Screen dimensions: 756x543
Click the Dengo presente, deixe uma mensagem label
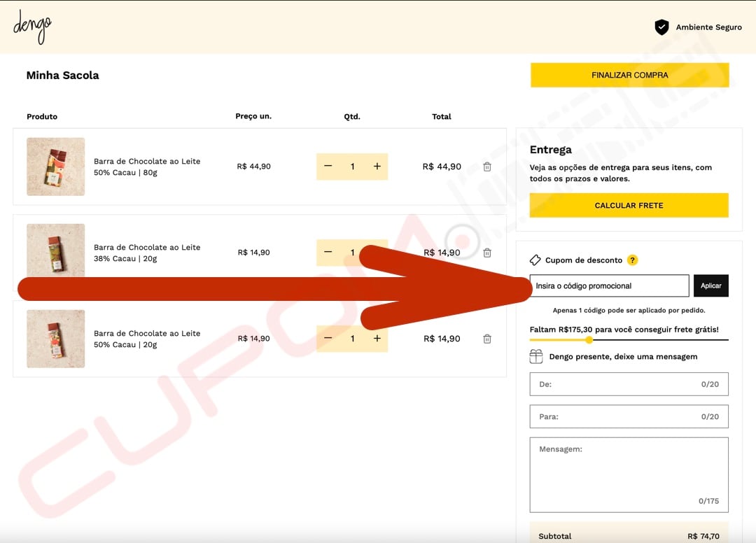coord(624,357)
